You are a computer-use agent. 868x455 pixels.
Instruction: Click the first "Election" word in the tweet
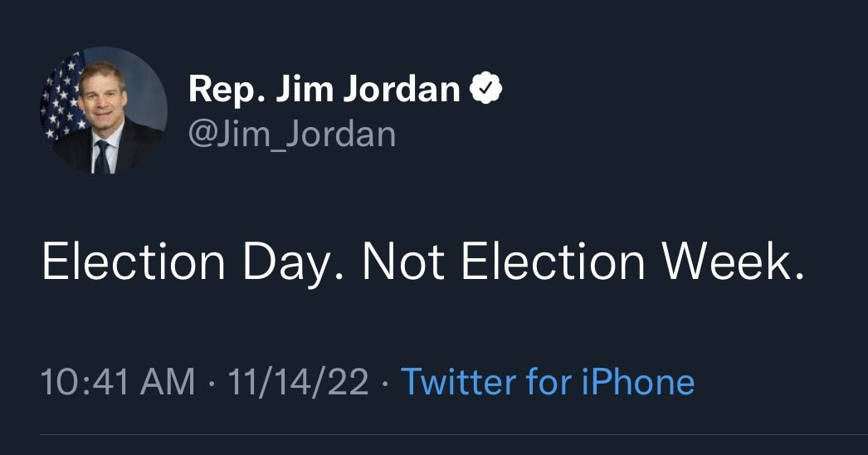tap(134, 262)
